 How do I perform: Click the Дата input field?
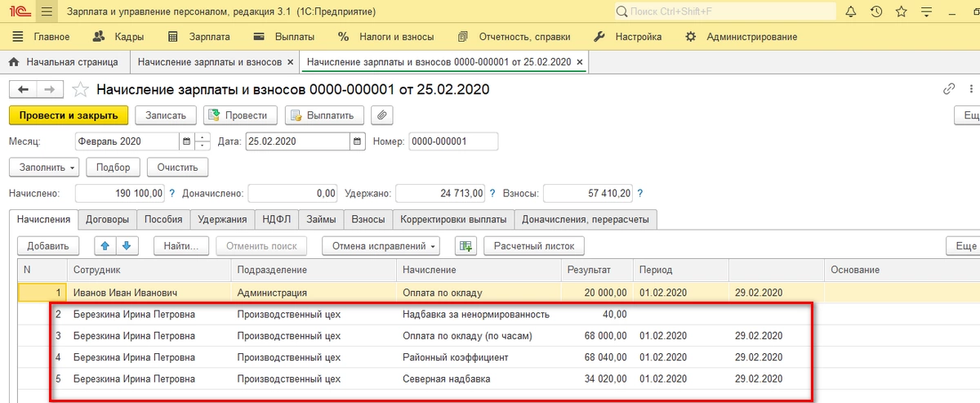[297, 141]
